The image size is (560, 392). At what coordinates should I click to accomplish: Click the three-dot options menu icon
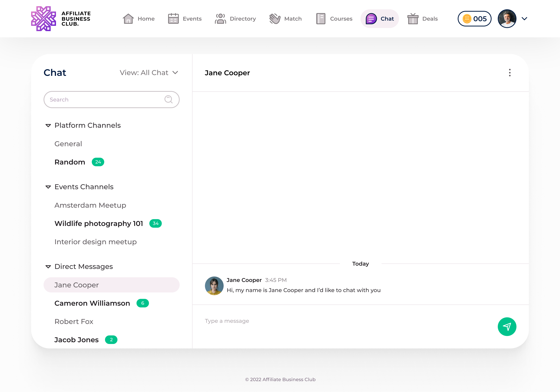(x=510, y=72)
